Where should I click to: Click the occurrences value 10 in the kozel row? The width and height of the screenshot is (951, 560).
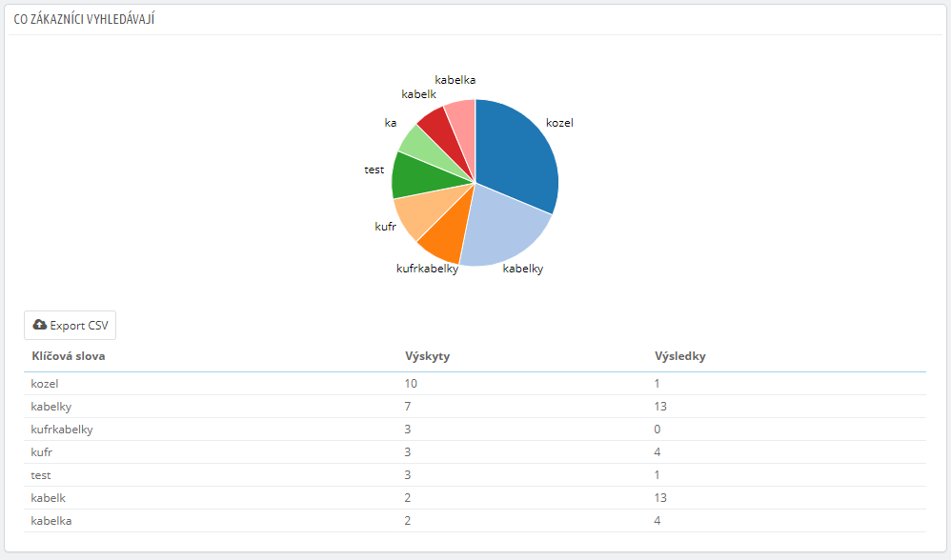coord(411,384)
